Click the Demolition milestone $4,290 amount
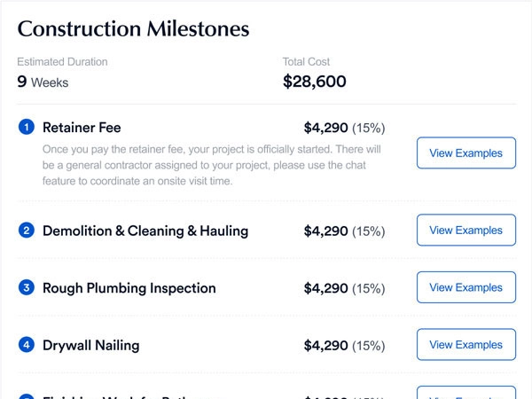Screen dimensions: 532x399 click(x=325, y=231)
